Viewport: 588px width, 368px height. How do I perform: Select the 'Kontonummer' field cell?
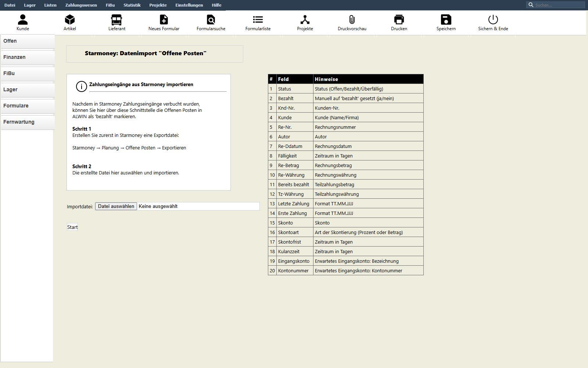click(295, 270)
